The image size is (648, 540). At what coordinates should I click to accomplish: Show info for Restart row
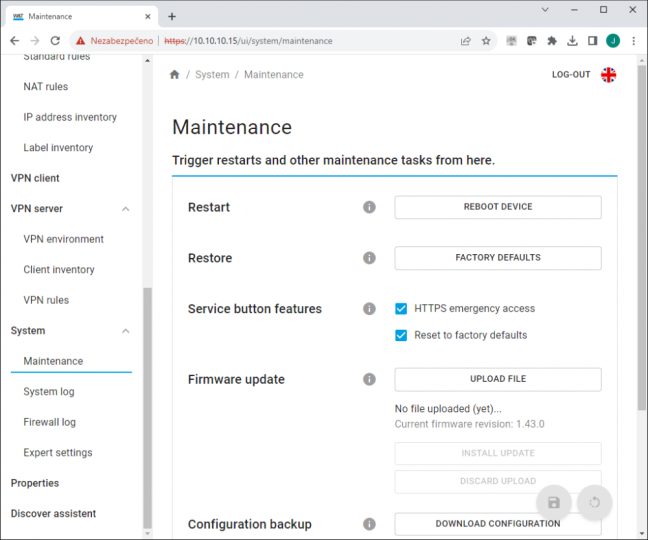point(369,207)
